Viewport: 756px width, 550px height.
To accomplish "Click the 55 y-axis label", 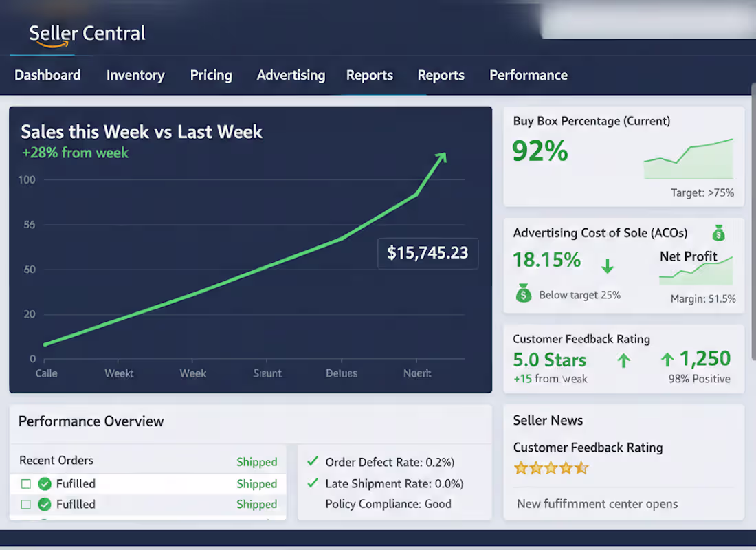I will click(30, 225).
